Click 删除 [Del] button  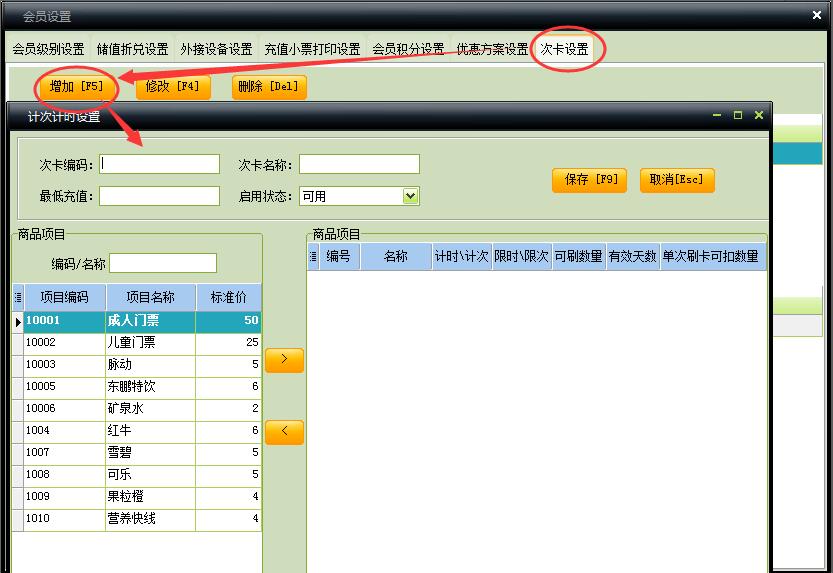pyautogui.click(x=269, y=87)
